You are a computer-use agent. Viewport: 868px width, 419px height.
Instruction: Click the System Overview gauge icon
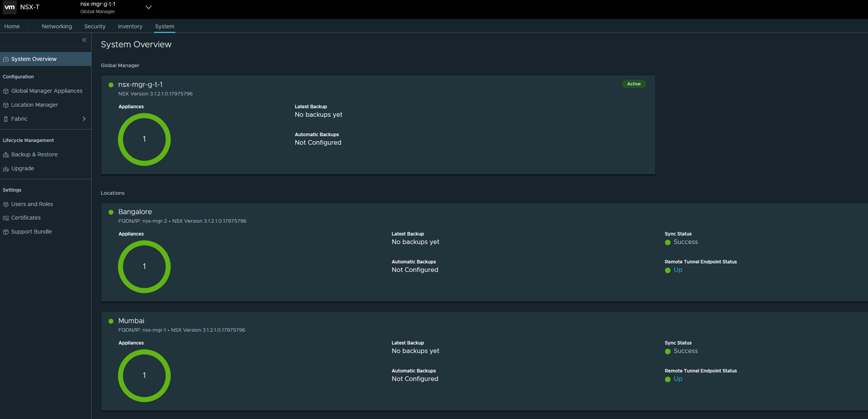(6, 59)
